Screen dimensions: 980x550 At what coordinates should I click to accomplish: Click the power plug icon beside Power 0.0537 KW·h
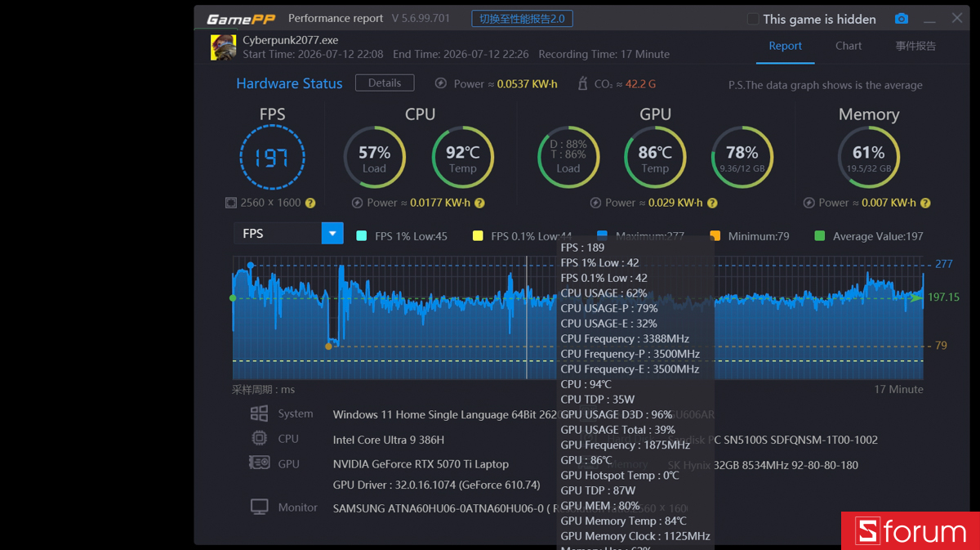[x=441, y=83]
